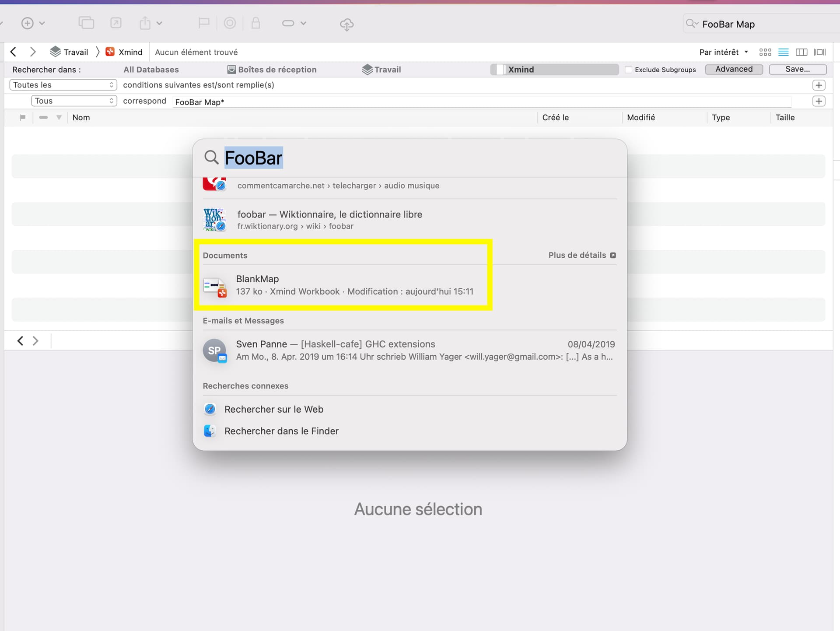This screenshot has height=631, width=840.
Task: Click the flag toolbar icon
Action: [x=204, y=23]
